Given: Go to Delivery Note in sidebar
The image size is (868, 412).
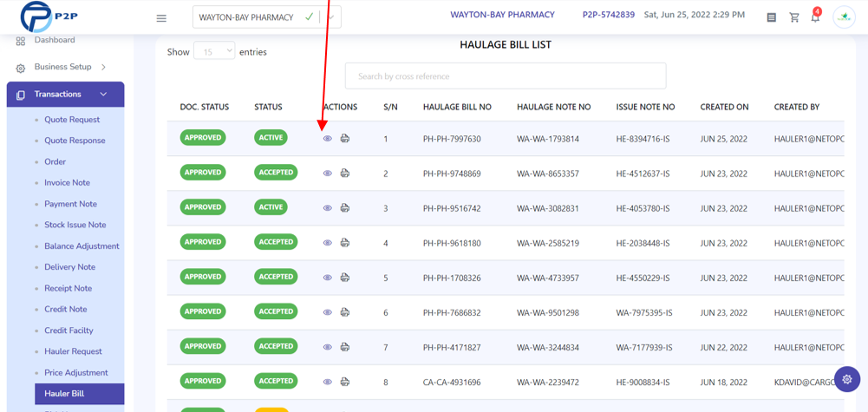Looking at the screenshot, I should pos(69,267).
